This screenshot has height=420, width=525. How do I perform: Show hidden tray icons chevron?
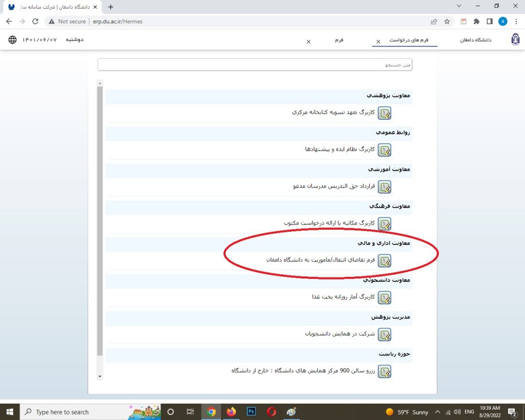pos(437,412)
